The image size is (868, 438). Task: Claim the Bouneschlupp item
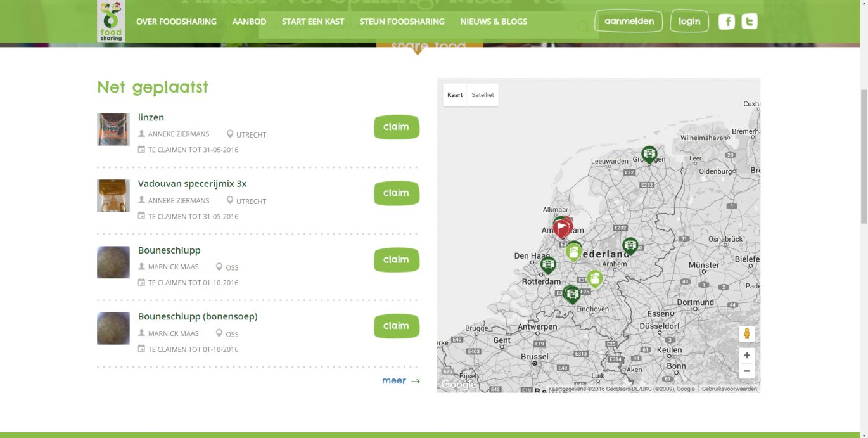397,260
